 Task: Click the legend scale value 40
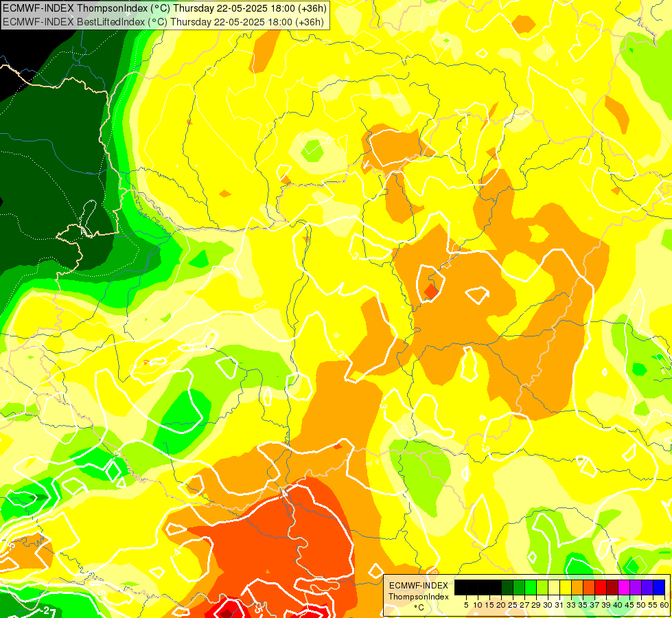click(618, 605)
